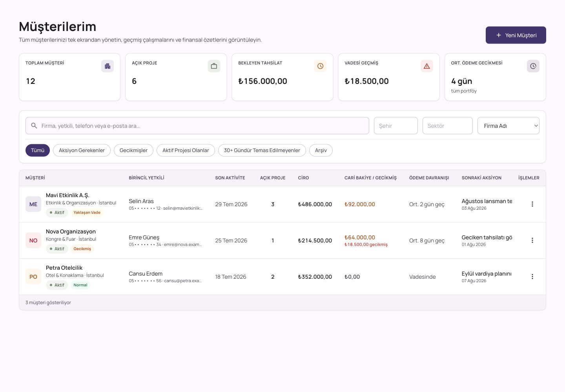This screenshot has width=565, height=392.
Task: Click the Sonraki Aksiyon column header
Action: pos(481,178)
